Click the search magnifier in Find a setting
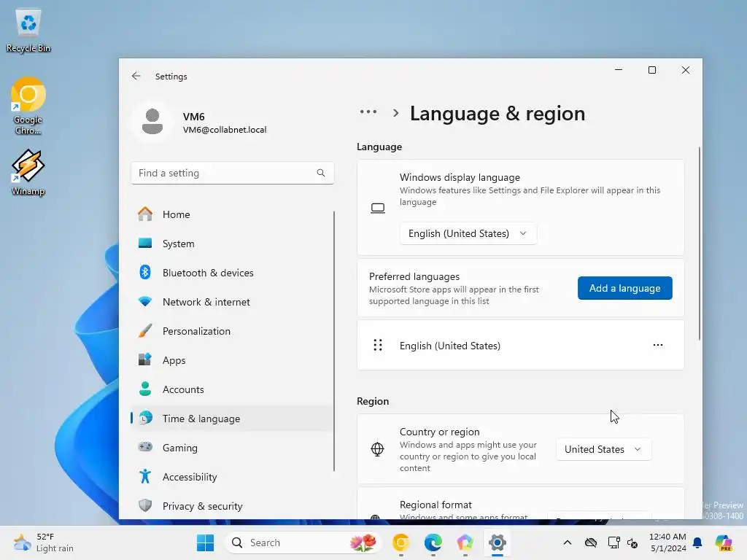747x560 pixels. tap(321, 173)
